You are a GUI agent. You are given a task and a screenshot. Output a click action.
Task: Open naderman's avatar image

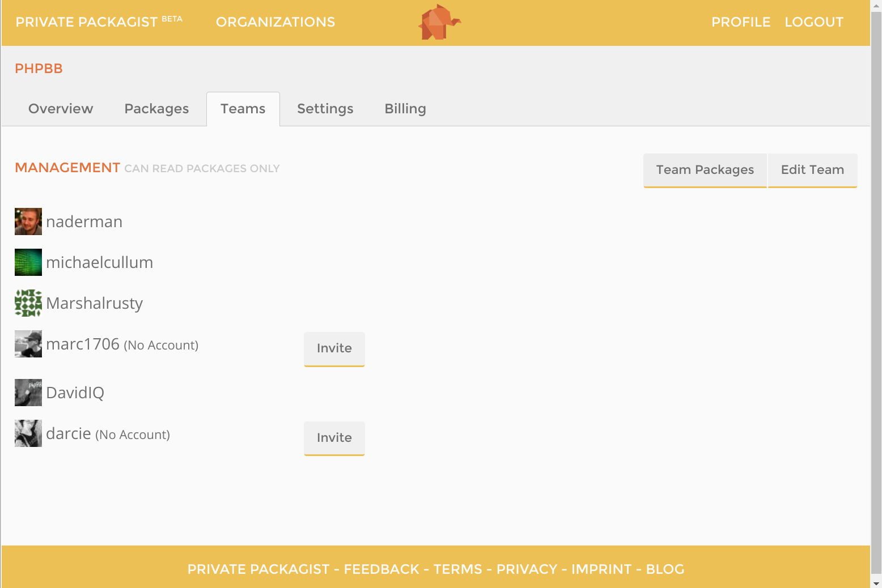[28, 221]
